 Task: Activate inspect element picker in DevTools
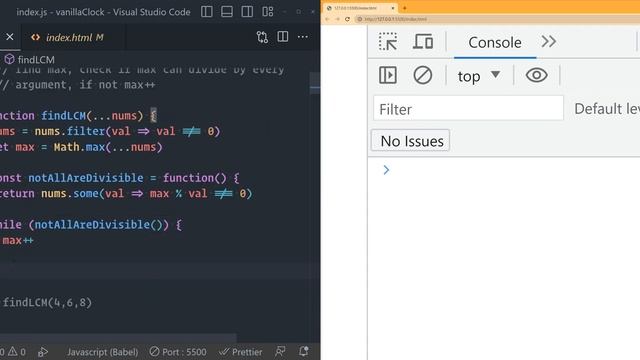click(388, 42)
